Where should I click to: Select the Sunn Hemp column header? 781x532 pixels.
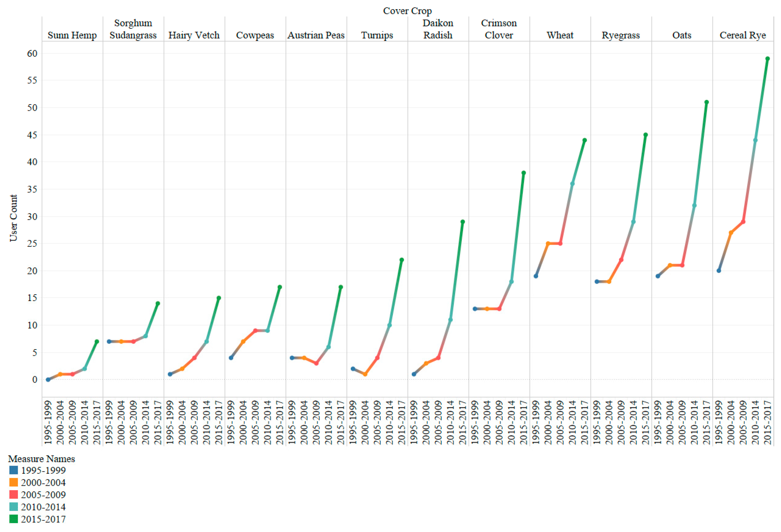click(72, 35)
